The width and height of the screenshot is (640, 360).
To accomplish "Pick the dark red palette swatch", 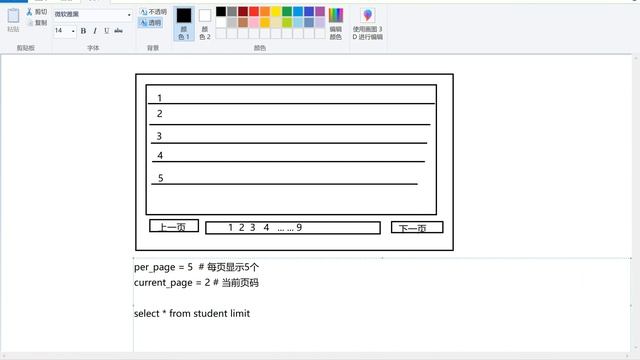I will [x=243, y=11].
